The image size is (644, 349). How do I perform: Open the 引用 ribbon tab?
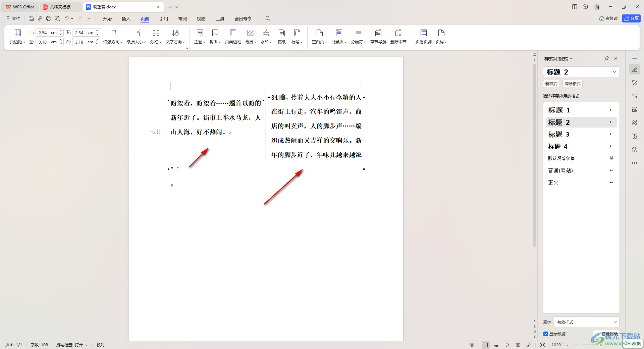click(x=164, y=18)
